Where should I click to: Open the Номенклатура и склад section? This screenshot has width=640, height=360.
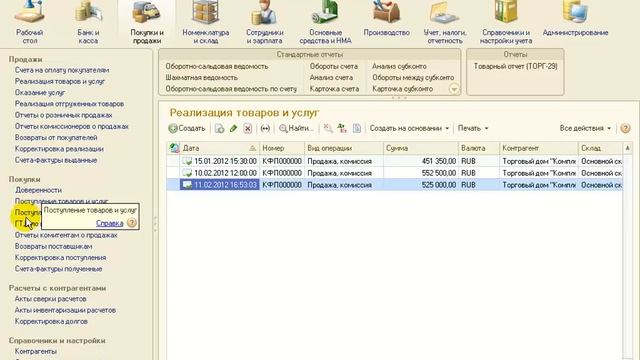(206, 22)
